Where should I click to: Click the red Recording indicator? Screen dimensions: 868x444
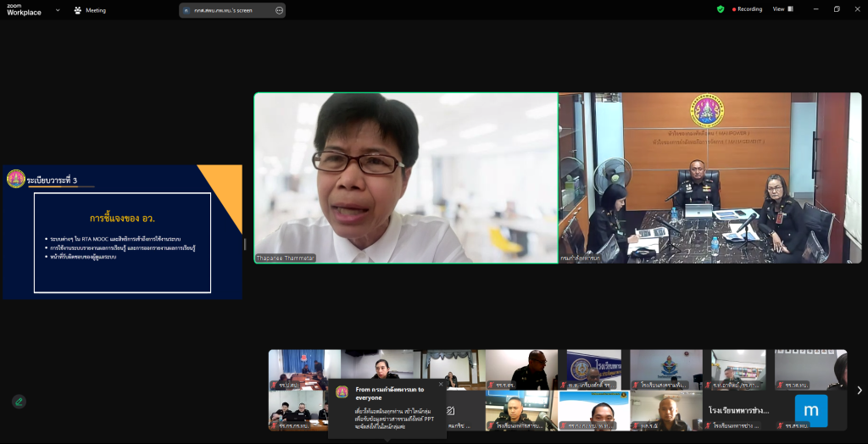pyautogui.click(x=748, y=8)
